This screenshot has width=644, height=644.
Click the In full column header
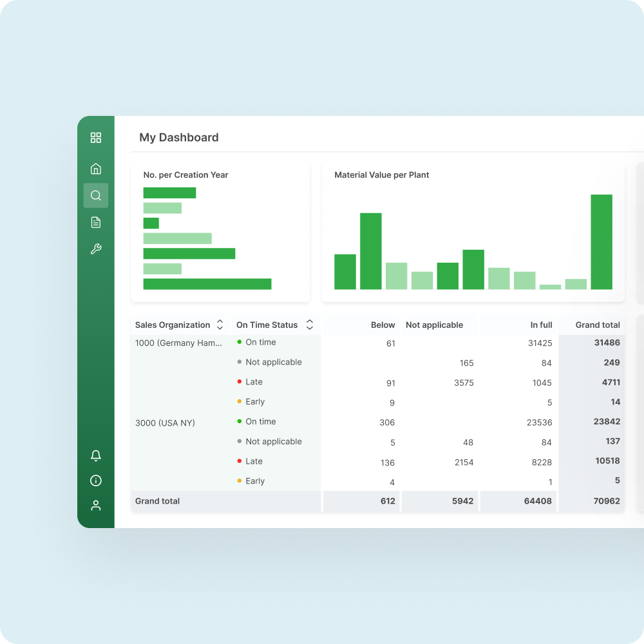[x=542, y=325]
